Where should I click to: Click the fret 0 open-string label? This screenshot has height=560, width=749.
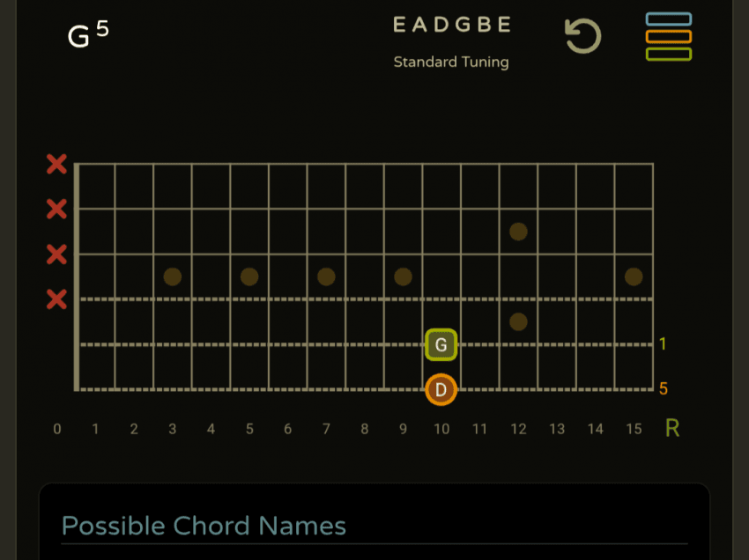pyautogui.click(x=57, y=430)
